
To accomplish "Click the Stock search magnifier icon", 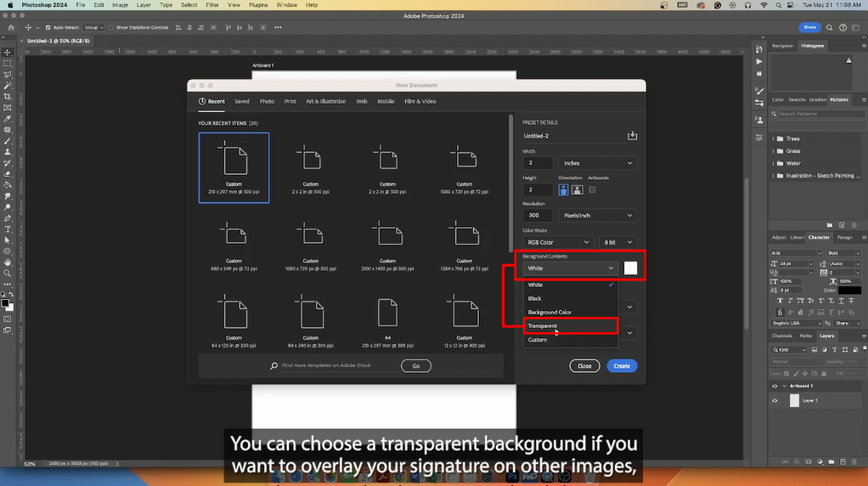I will tap(273, 366).
